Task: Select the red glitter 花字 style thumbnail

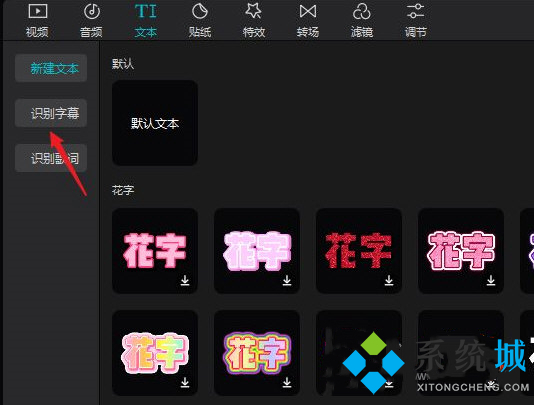Action: [359, 251]
